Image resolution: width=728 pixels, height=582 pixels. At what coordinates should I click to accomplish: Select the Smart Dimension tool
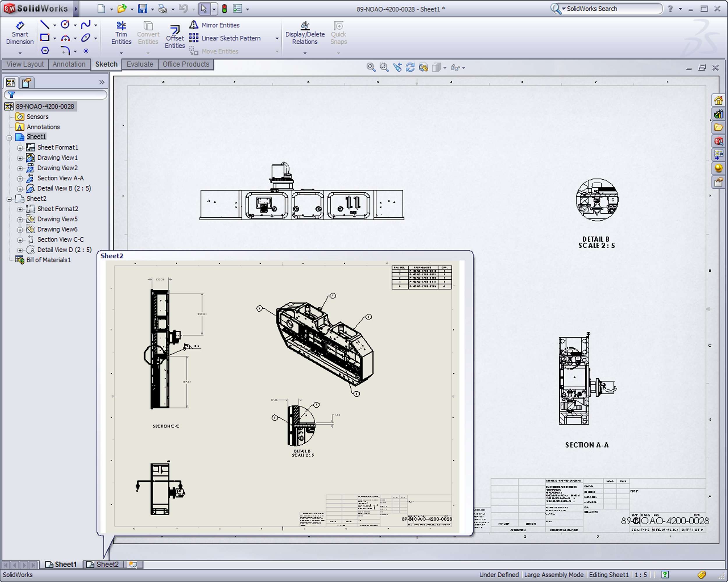[x=20, y=33]
